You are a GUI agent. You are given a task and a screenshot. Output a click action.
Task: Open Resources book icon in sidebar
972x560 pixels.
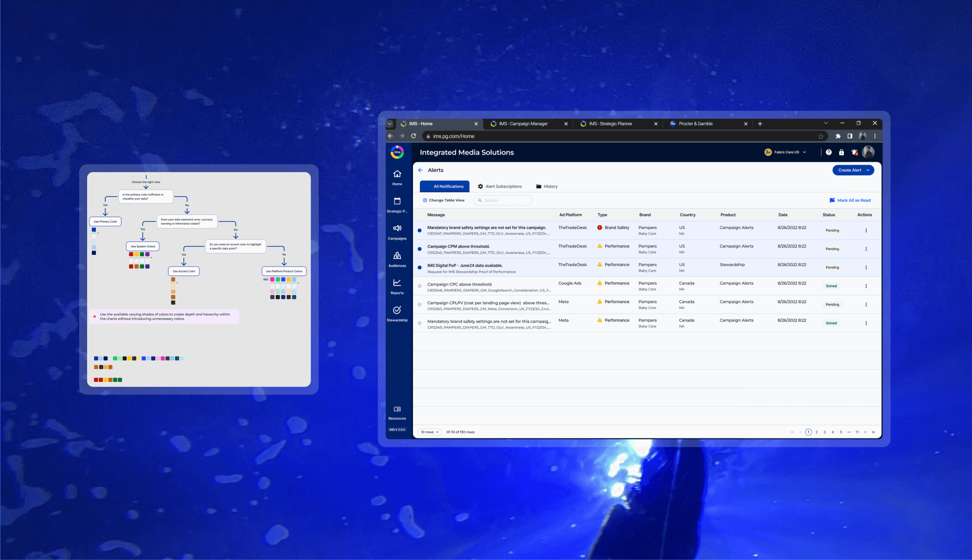(x=397, y=409)
